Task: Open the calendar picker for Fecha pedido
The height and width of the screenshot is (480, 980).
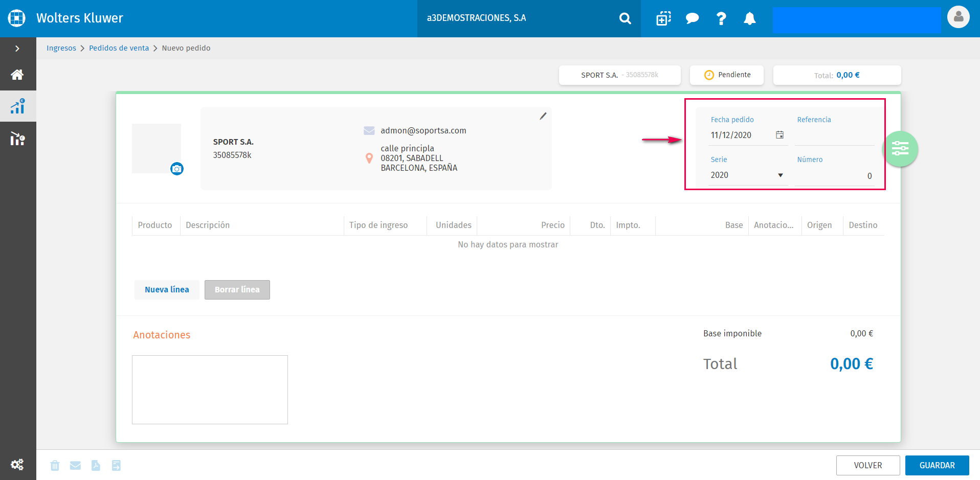Action: [x=779, y=135]
